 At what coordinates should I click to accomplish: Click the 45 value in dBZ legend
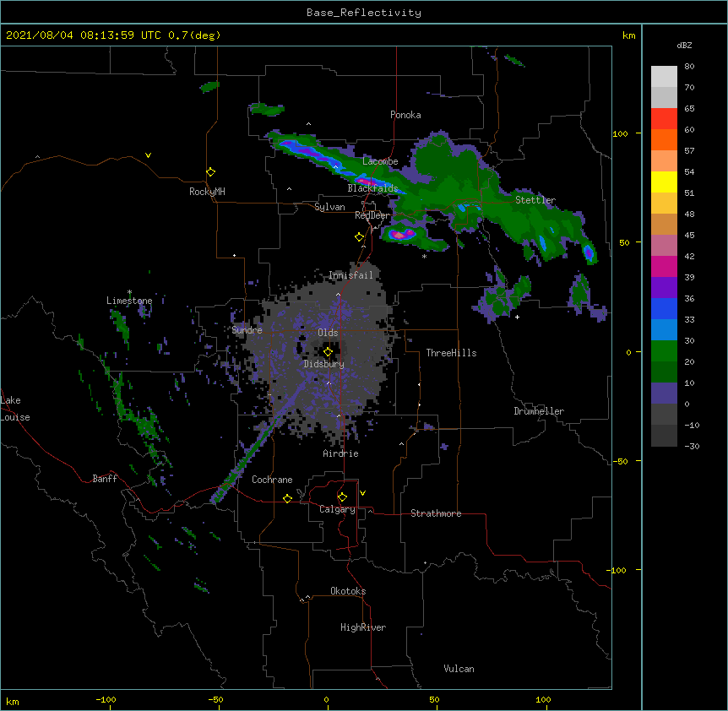689,236
